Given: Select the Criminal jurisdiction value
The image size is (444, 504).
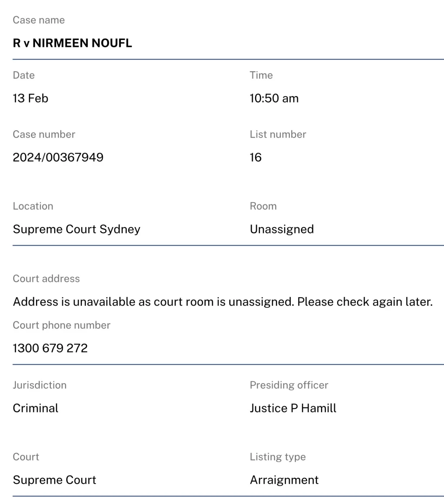Looking at the screenshot, I should pyautogui.click(x=35, y=408).
